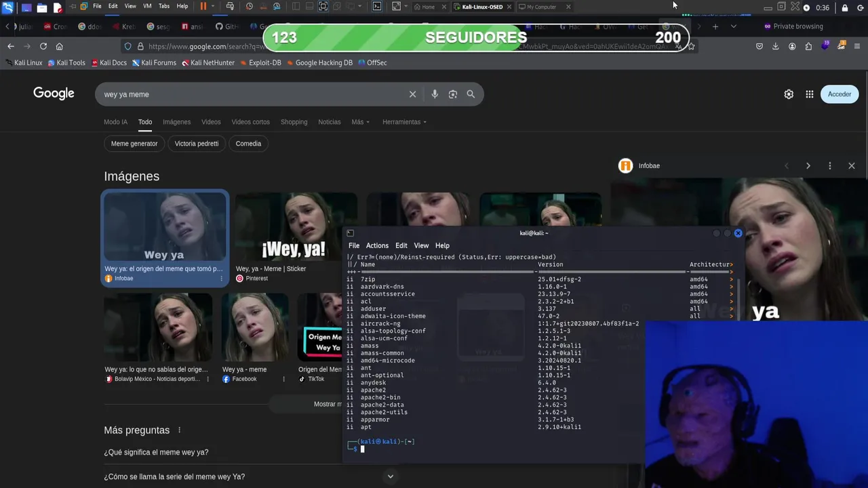Open the File menu in VMware toolbar
The width and height of the screenshot is (868, 488).
(x=97, y=6)
